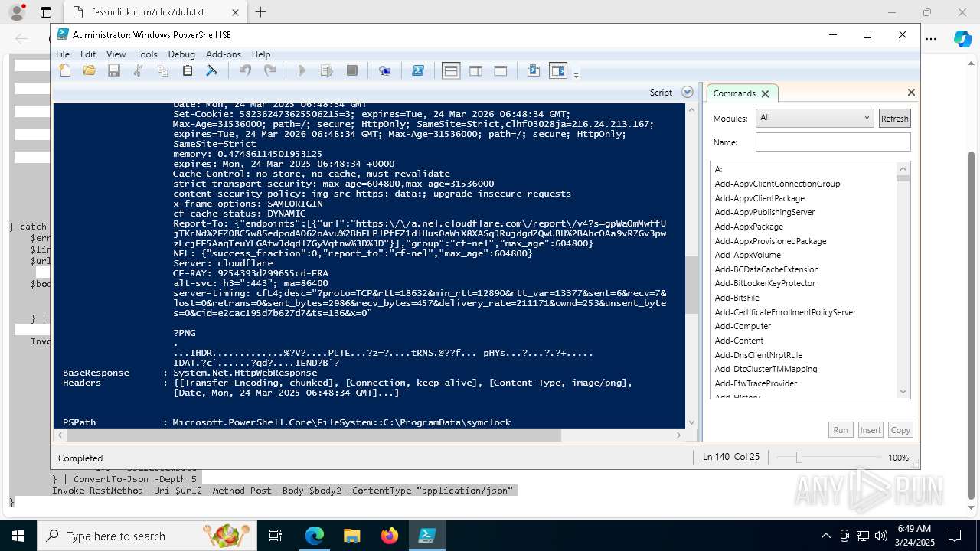Open the View menu

point(116,54)
